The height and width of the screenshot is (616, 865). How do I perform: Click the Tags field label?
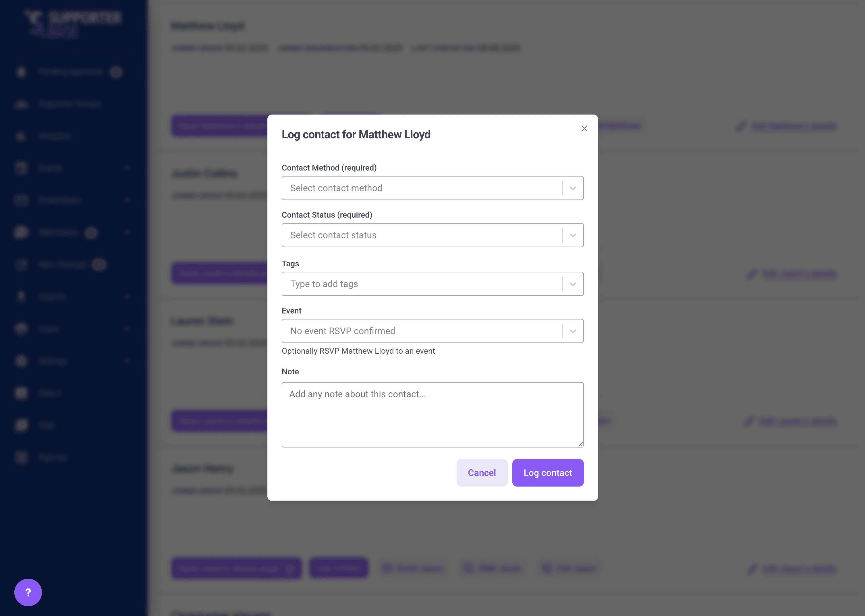(290, 264)
